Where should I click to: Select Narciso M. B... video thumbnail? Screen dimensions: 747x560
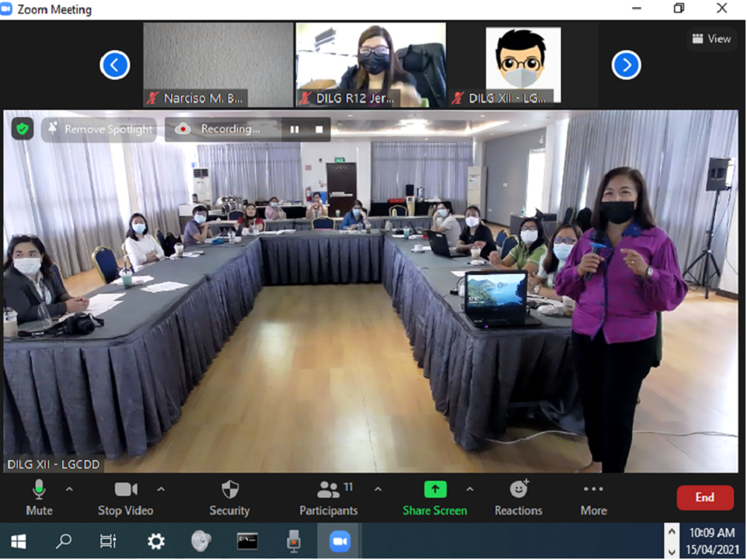[x=218, y=65]
